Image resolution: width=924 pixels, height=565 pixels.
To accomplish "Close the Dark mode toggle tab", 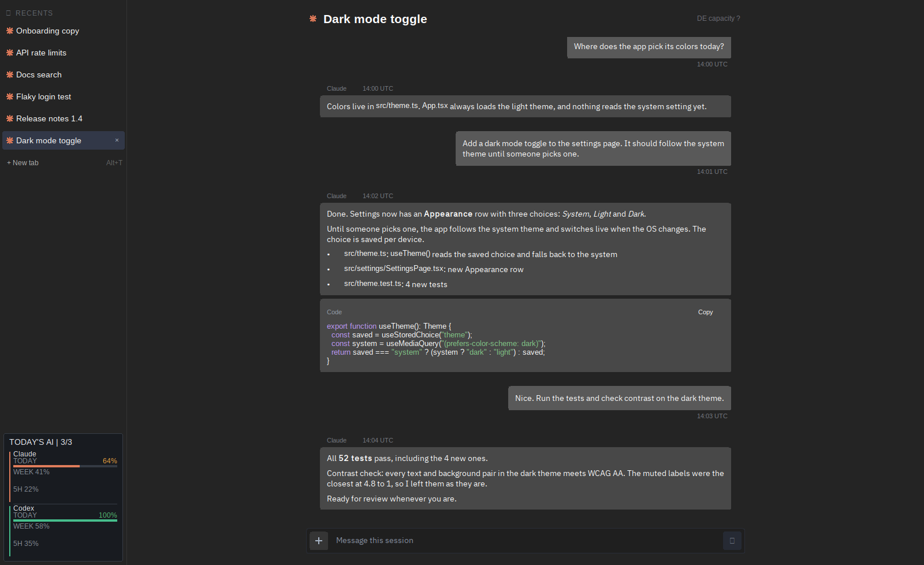I will click(117, 140).
